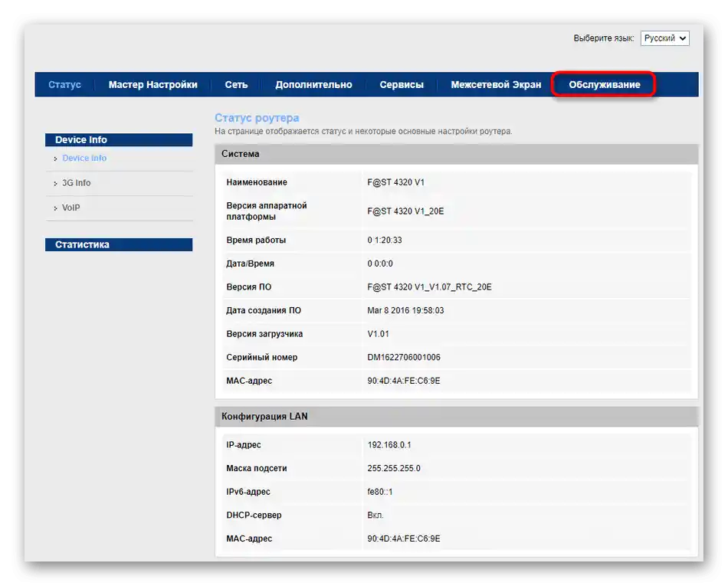Click the IPv6-адрес label

click(248, 492)
